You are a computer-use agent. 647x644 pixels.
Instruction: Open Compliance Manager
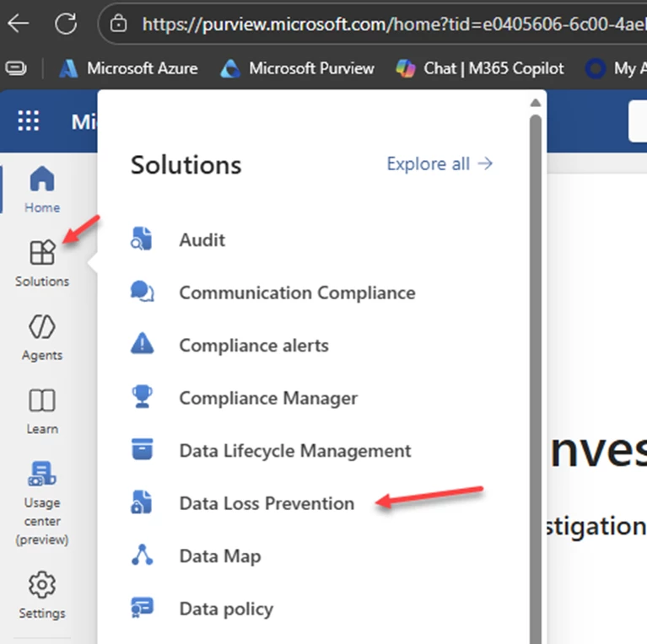(x=268, y=398)
